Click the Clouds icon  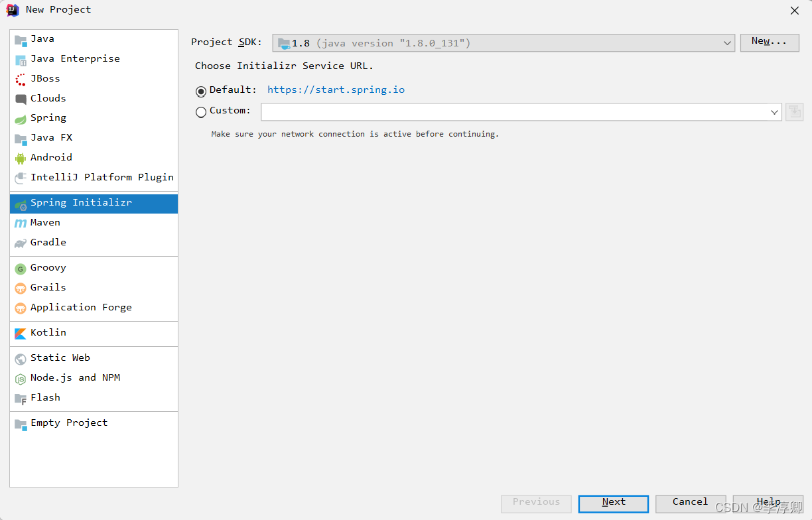(21, 99)
